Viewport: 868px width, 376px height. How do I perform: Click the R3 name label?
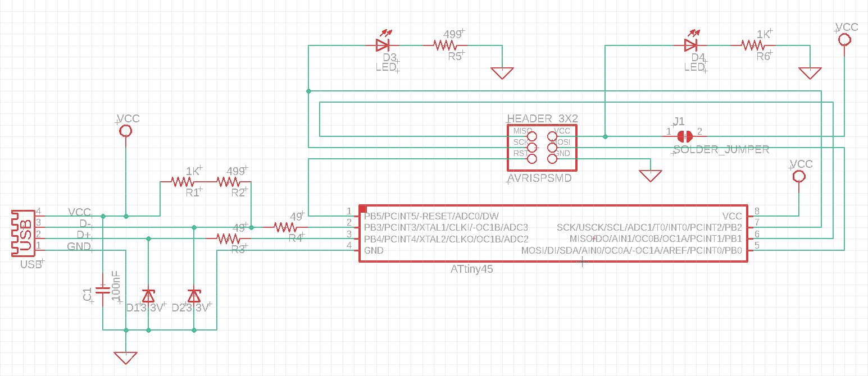tap(238, 249)
